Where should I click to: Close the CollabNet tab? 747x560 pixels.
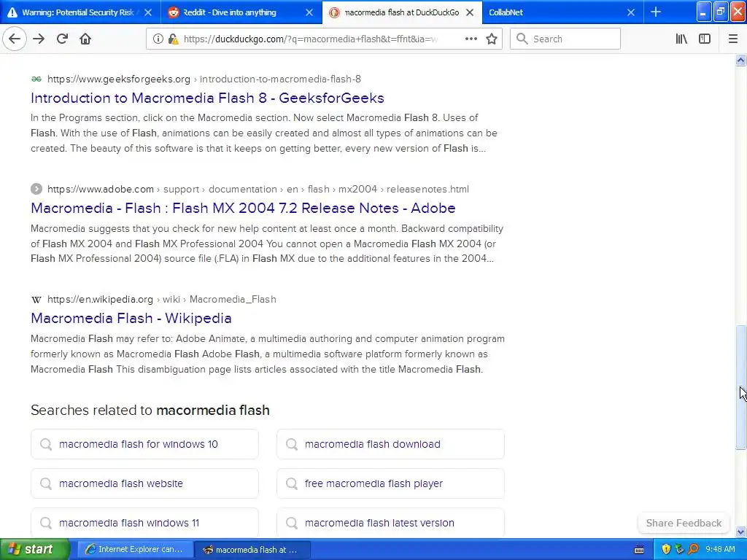631,12
